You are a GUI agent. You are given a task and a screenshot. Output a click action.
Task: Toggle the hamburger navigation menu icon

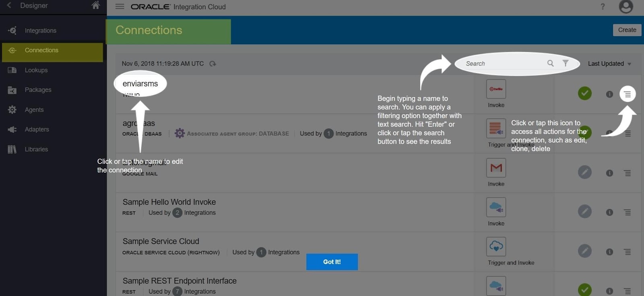click(x=120, y=6)
